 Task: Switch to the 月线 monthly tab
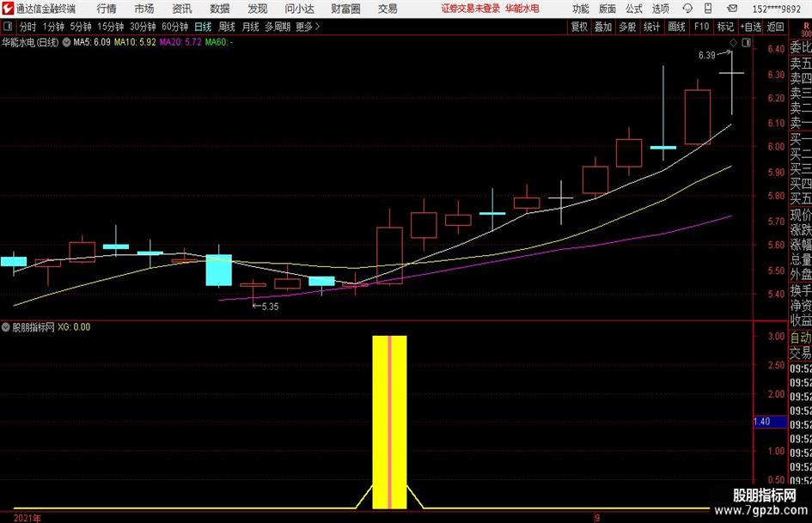click(250, 27)
